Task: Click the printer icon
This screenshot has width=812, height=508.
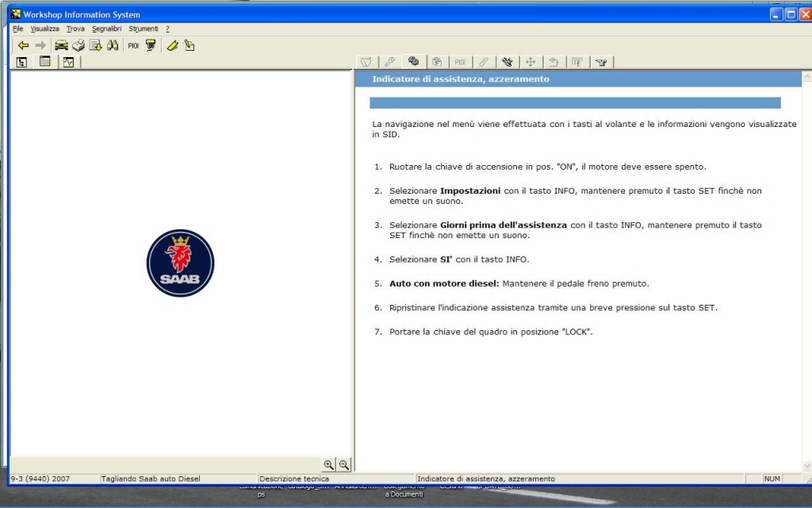Action: click(x=79, y=45)
